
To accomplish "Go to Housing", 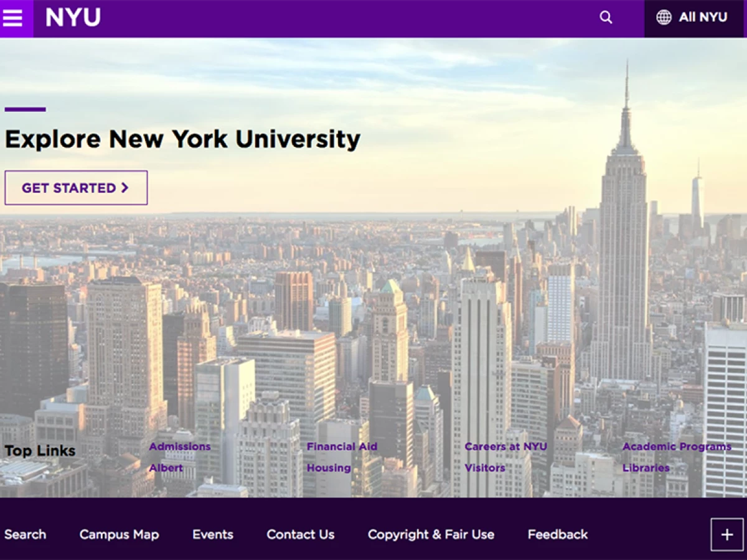I will tap(329, 468).
